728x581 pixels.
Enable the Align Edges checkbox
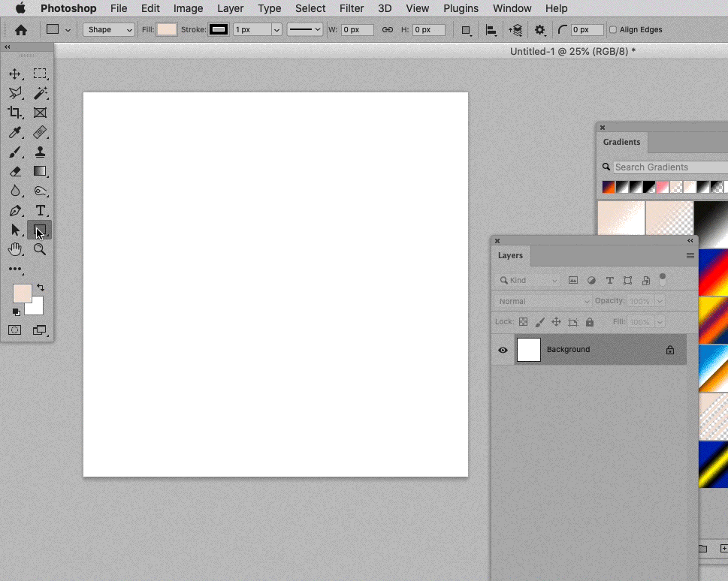(612, 29)
